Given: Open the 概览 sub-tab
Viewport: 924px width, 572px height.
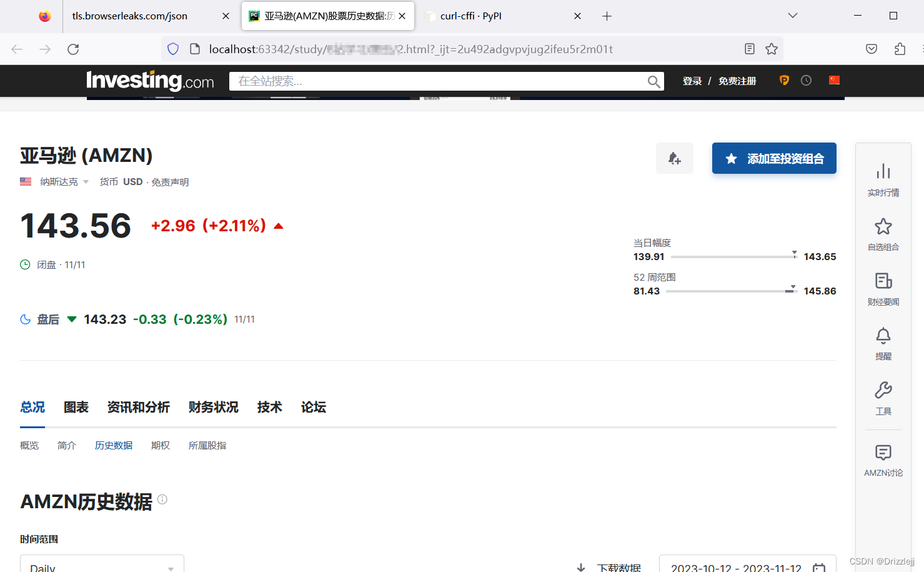Looking at the screenshot, I should click(x=29, y=445).
